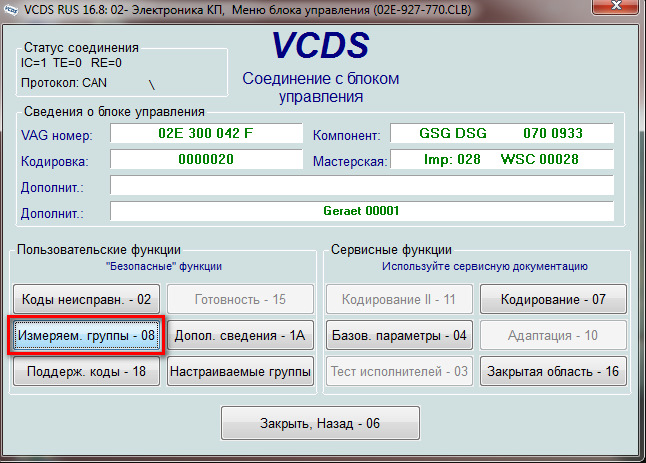Open Измеряем. группы - 08 measuring blocks
Image resolution: width=646 pixels, height=463 pixels.
click(x=87, y=335)
